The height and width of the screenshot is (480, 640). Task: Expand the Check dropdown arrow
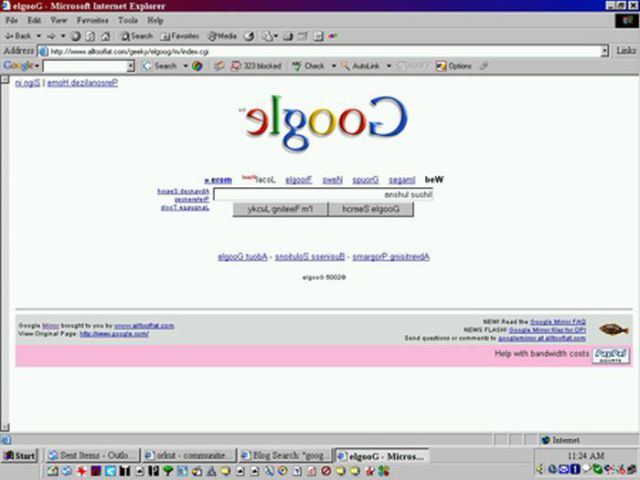(x=333, y=66)
